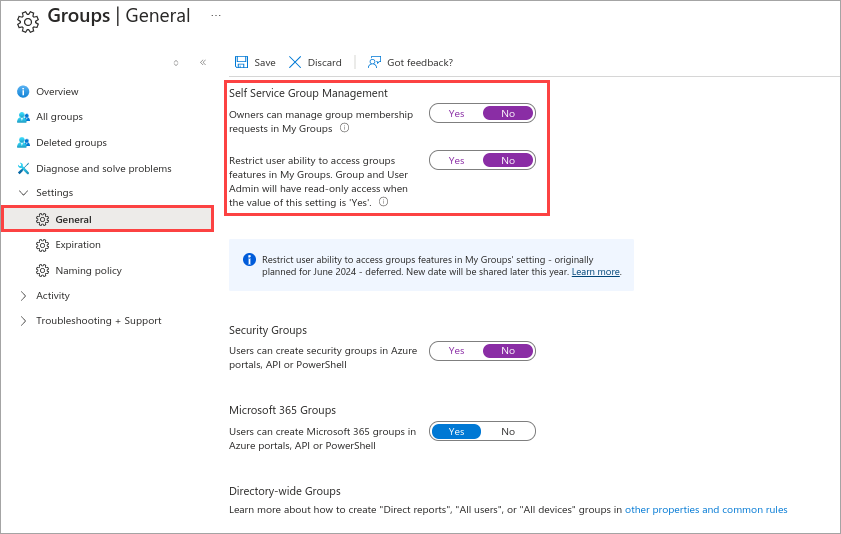Expand Troubleshooting + Support chevron
841x534 pixels.
pyautogui.click(x=23, y=321)
